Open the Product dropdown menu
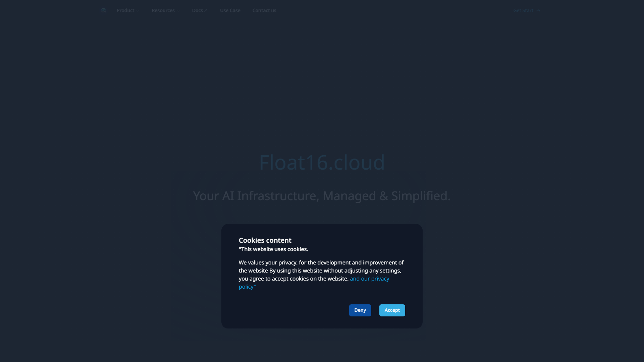 [x=128, y=10]
